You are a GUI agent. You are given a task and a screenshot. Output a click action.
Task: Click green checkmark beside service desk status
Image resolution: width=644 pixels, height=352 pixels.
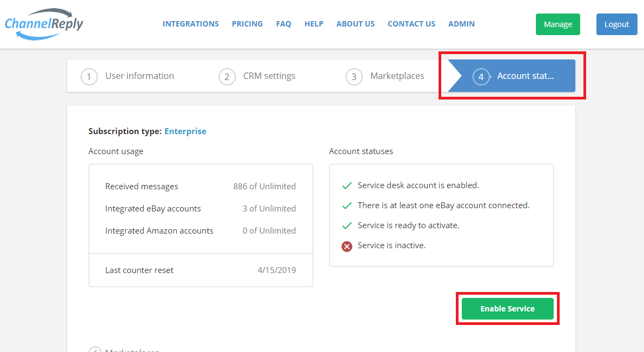click(x=347, y=185)
